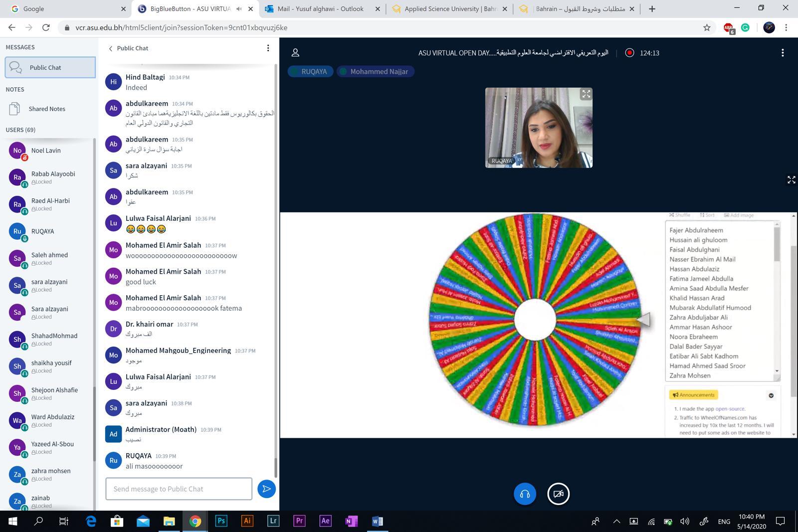Screen dimensions: 798x532
Task: Switch to Applied Science University tab
Action: coord(449,8)
